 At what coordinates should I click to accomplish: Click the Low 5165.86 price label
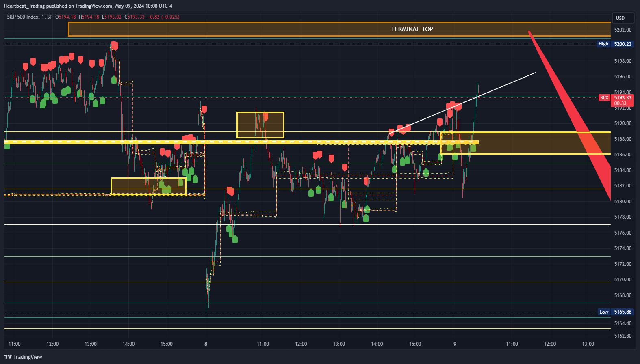(x=616, y=312)
